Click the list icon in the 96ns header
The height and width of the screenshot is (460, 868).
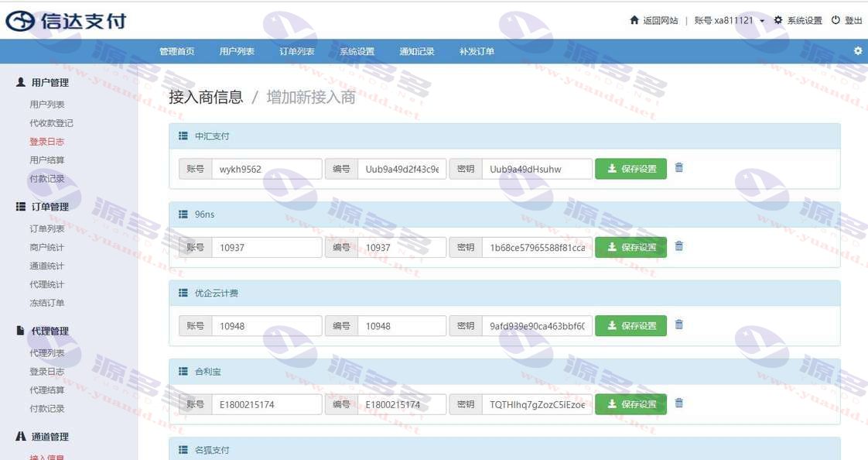click(183, 214)
